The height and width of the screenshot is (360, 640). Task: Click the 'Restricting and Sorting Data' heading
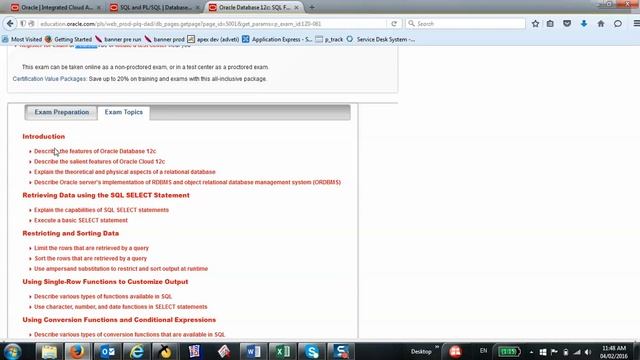pos(71,233)
